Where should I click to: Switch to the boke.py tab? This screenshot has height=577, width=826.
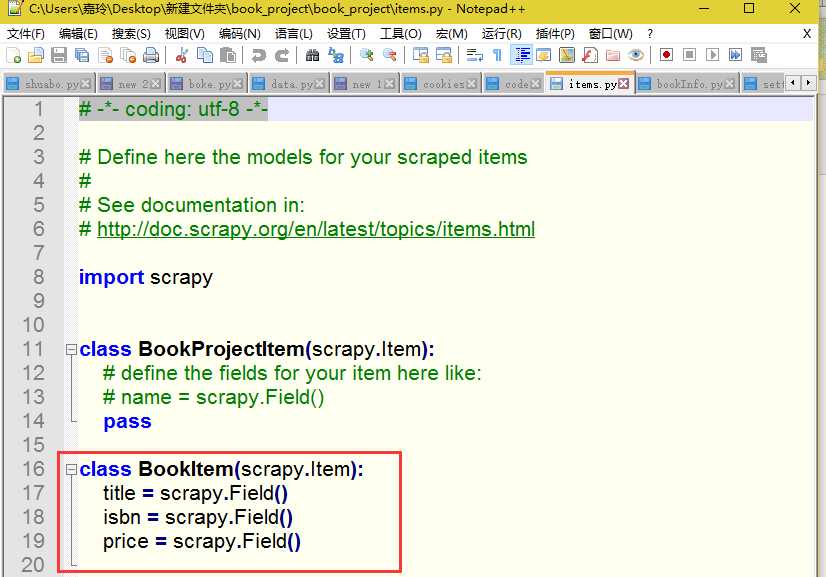click(x=207, y=84)
